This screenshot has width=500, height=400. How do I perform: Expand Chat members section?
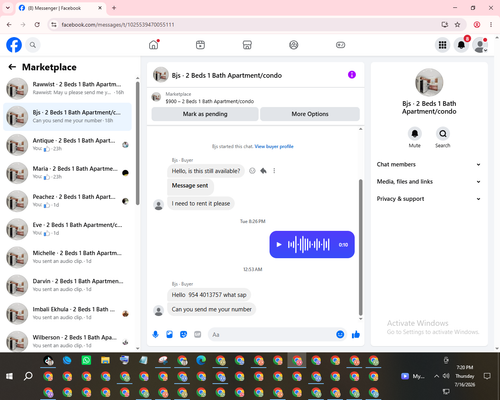pos(429,164)
